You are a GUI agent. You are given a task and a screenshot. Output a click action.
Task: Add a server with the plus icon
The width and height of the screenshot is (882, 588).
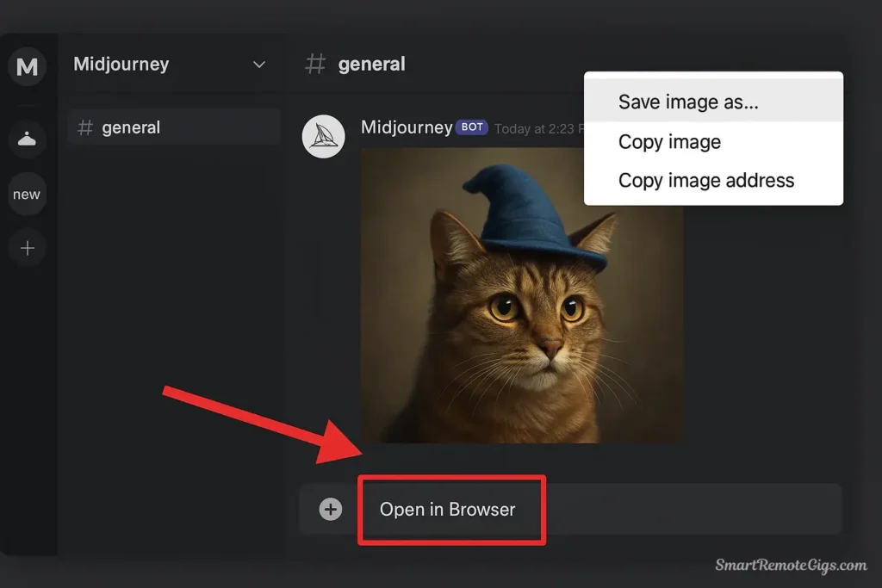(x=27, y=249)
